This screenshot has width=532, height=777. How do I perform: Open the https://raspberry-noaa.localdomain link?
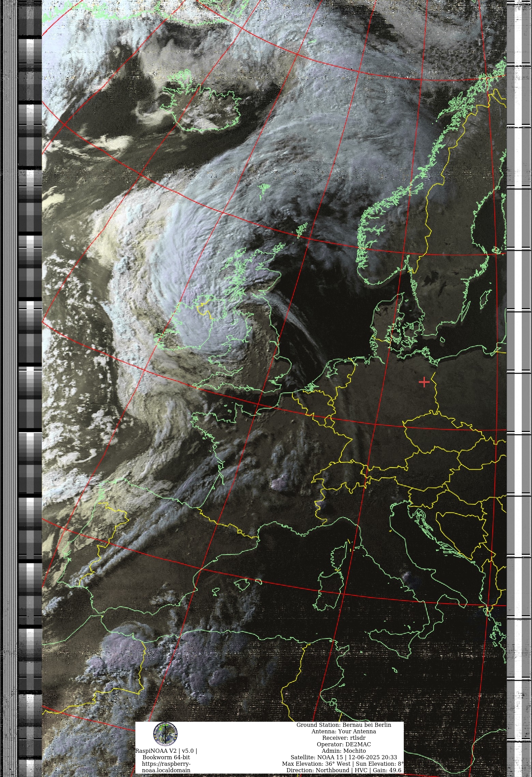(166, 767)
